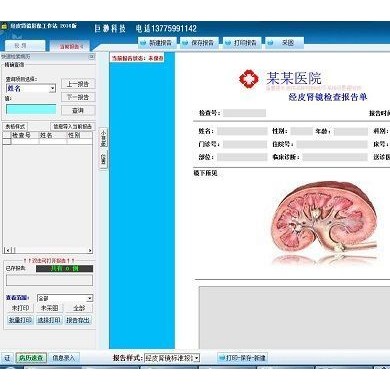Viewport: 390px width, 390px height.
Task: Import info into current report button
Action: (73, 127)
